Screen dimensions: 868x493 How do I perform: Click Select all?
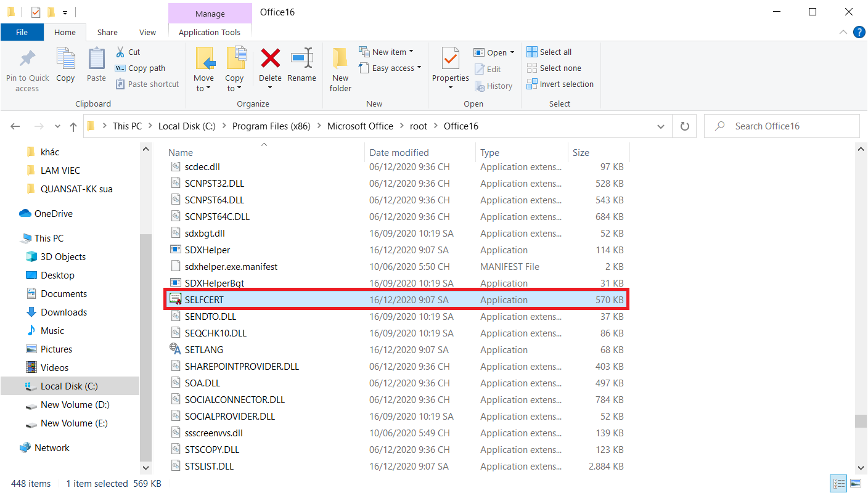pos(549,52)
